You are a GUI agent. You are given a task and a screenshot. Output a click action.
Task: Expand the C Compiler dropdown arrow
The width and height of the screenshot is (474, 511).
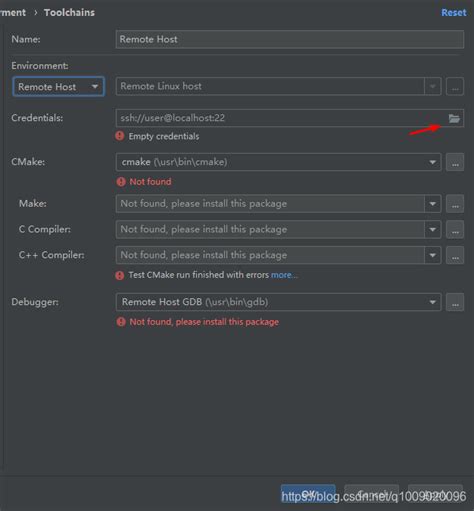tap(433, 230)
